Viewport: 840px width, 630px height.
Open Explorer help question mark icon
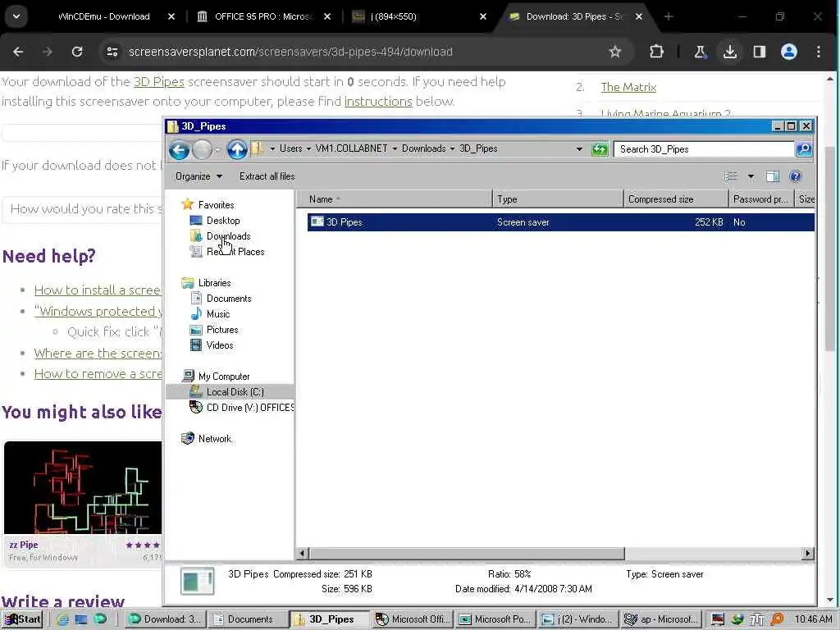(796, 176)
